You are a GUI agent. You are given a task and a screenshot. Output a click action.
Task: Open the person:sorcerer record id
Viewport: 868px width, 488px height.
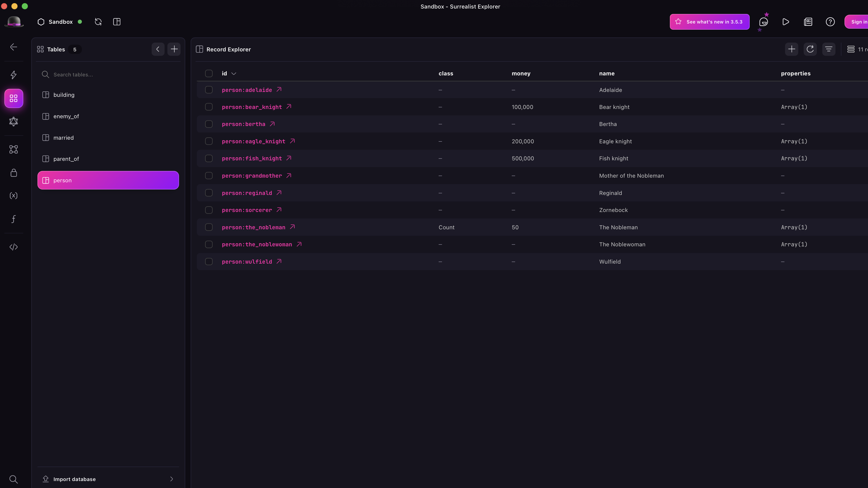tap(247, 210)
